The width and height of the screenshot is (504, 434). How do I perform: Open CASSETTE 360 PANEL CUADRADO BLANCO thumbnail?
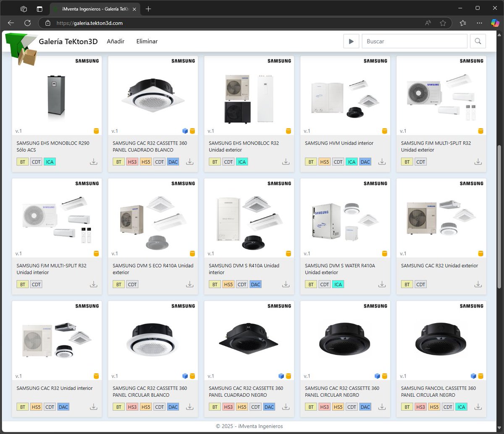[x=153, y=95]
